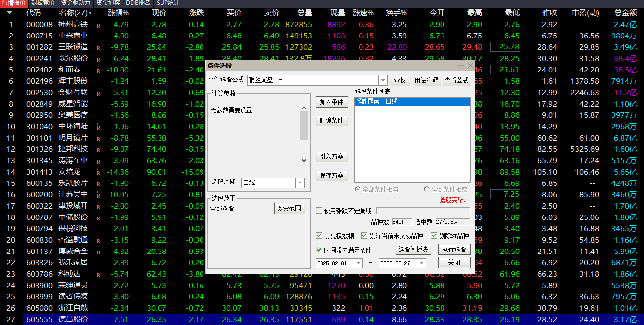Click the R margin icon beside 神州高铁

coord(98,24)
